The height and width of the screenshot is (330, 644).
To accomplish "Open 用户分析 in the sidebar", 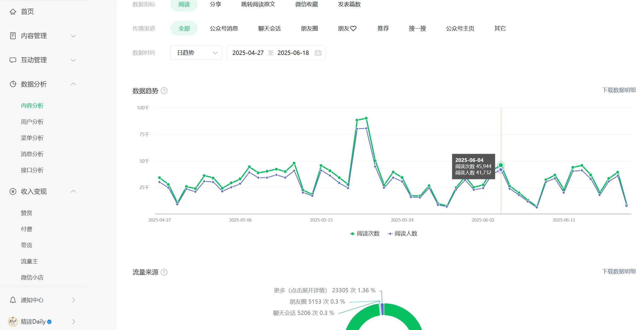I will coord(32,122).
